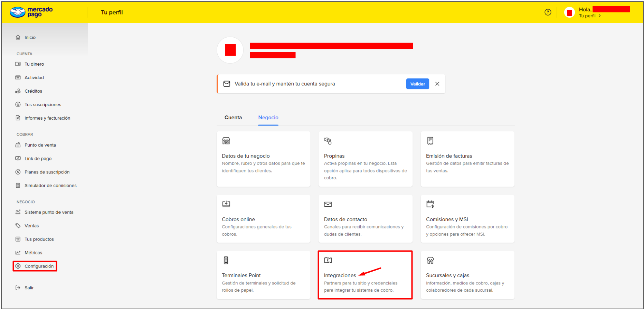This screenshot has width=644, height=310.
Task: Open Datos de tu negocio card title
Action: pos(246,156)
